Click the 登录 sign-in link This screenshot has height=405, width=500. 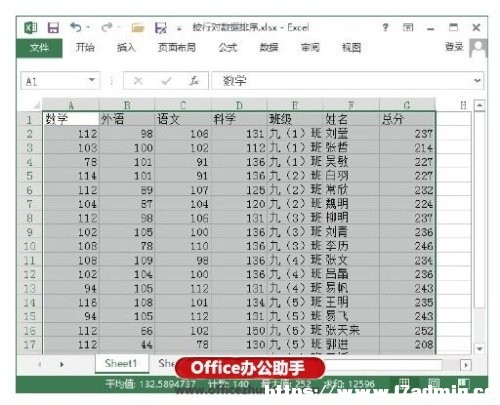pos(454,47)
